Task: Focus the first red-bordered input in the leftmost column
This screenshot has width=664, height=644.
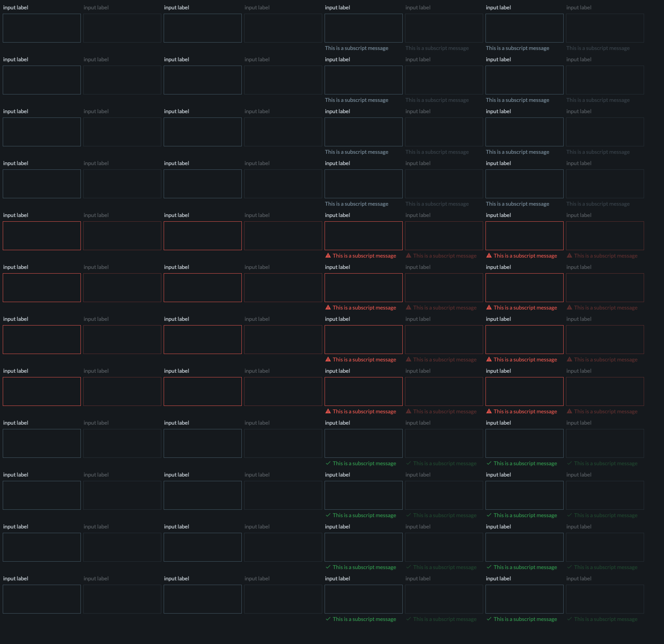Action: pyautogui.click(x=42, y=236)
